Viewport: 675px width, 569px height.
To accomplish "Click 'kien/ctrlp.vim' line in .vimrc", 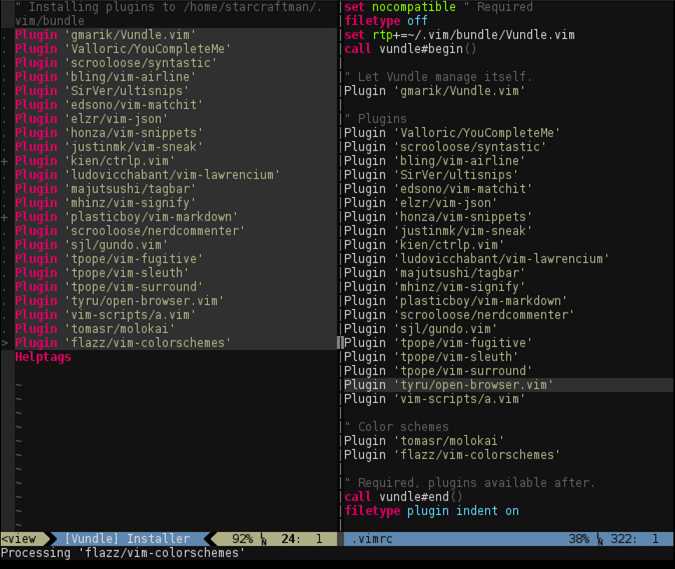I will click(424, 244).
